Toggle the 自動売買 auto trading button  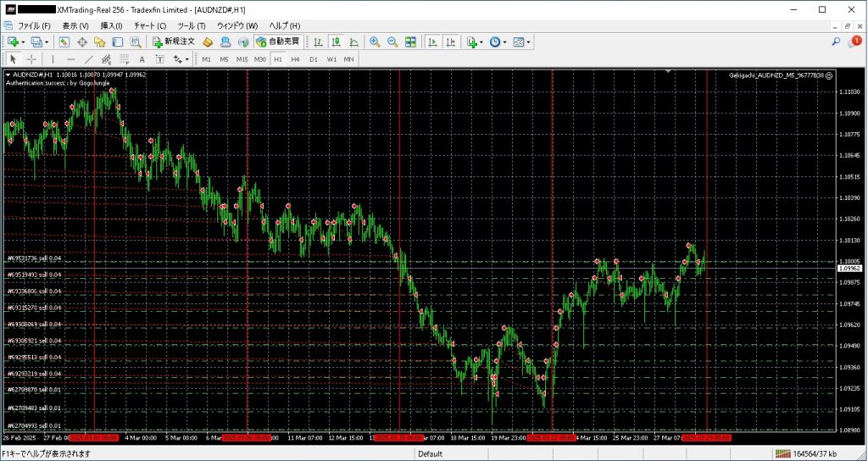[278, 42]
